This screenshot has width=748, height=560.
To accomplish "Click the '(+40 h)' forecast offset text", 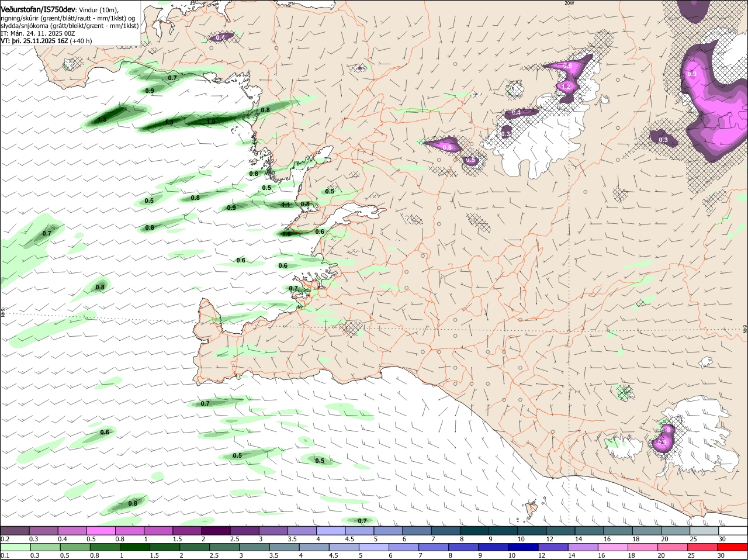I will [x=81, y=42].
